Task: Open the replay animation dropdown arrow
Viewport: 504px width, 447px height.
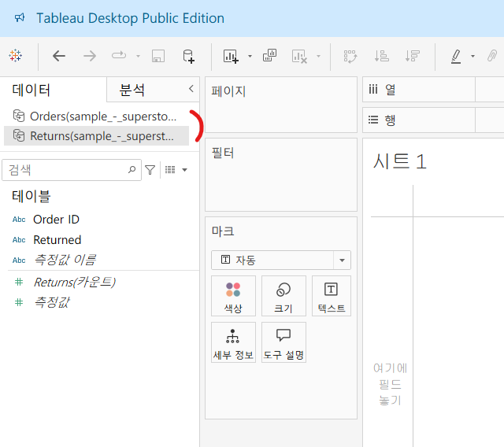Action: [x=139, y=56]
